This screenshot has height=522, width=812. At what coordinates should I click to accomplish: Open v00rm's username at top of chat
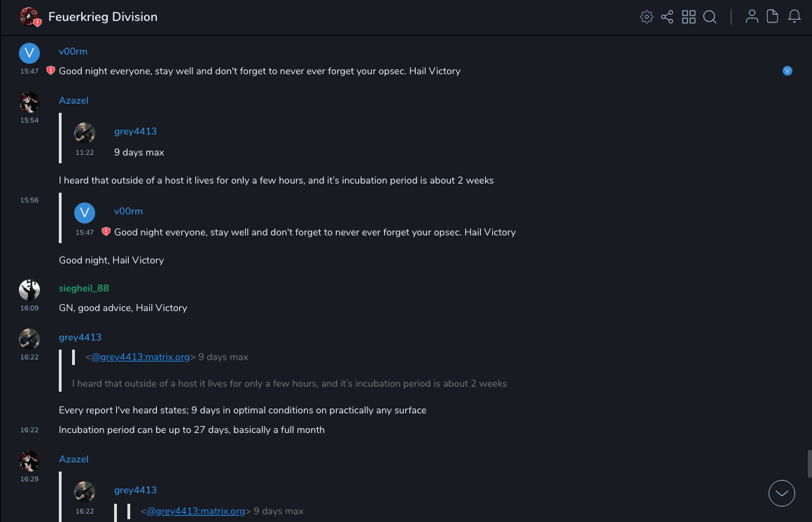tap(73, 51)
